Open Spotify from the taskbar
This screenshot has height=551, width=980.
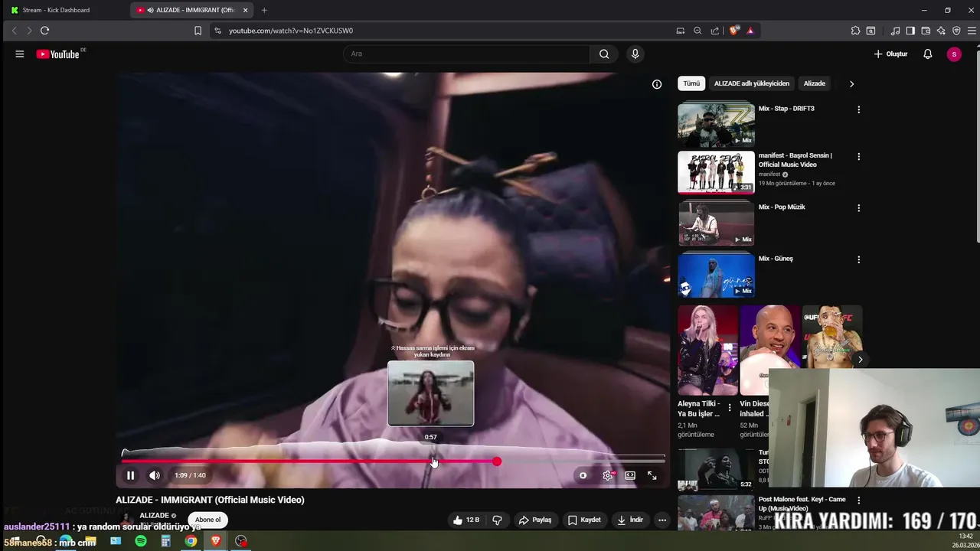point(141,541)
